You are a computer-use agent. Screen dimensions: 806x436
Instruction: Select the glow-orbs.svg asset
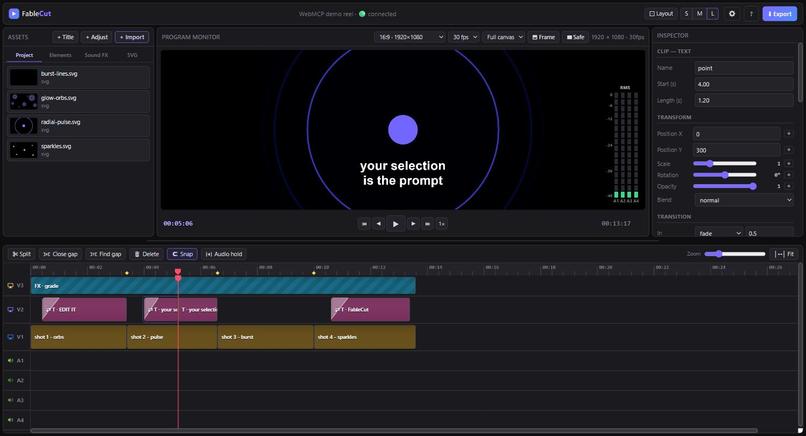tap(79, 101)
